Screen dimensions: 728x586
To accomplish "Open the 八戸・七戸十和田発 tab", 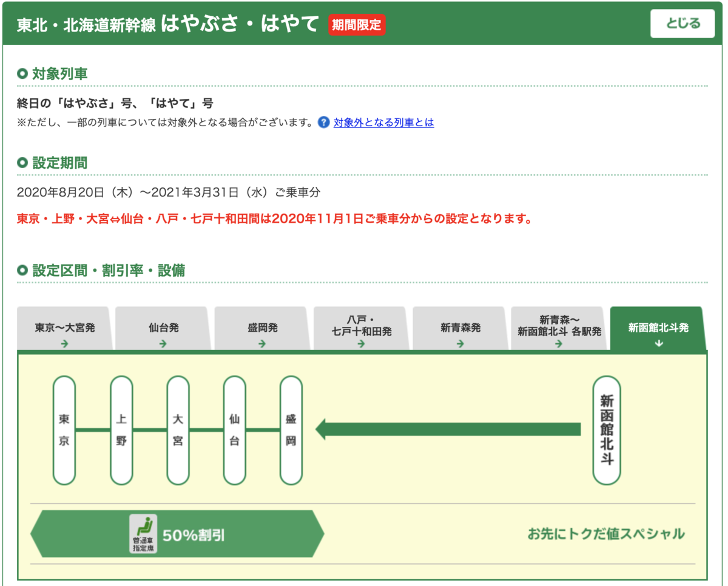I will pyautogui.click(x=362, y=328).
